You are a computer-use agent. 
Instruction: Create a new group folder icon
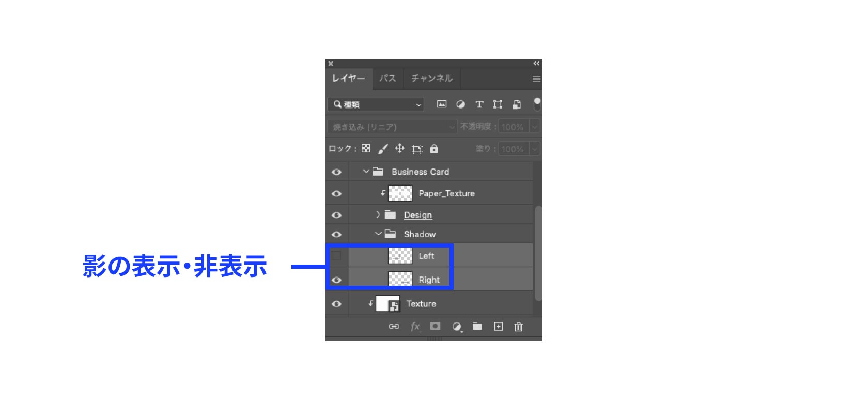tap(477, 326)
